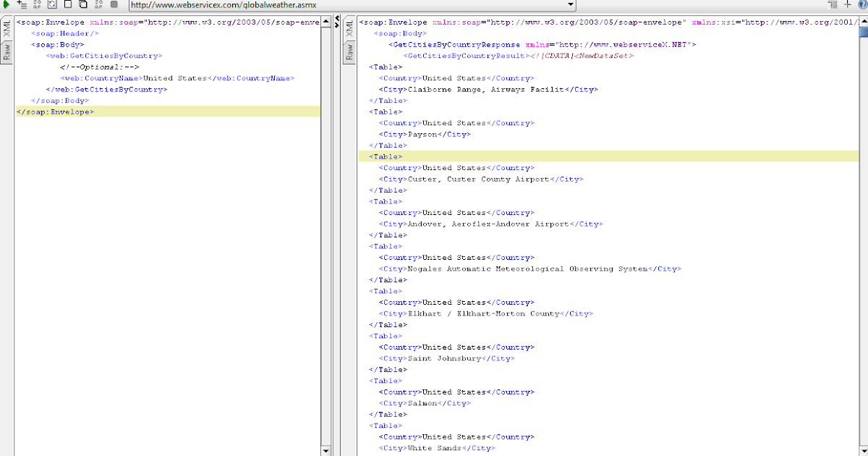Switch response editor to the XML tab
This screenshot has width=868, height=456.
tap(349, 28)
